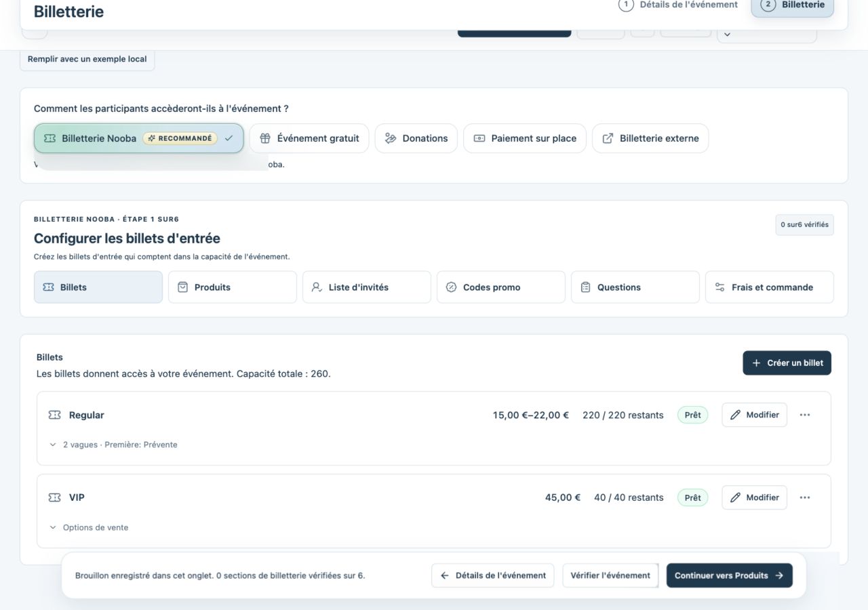868x610 pixels.
Task: Edit the Regular ticket with Modifier
Action: 754,415
